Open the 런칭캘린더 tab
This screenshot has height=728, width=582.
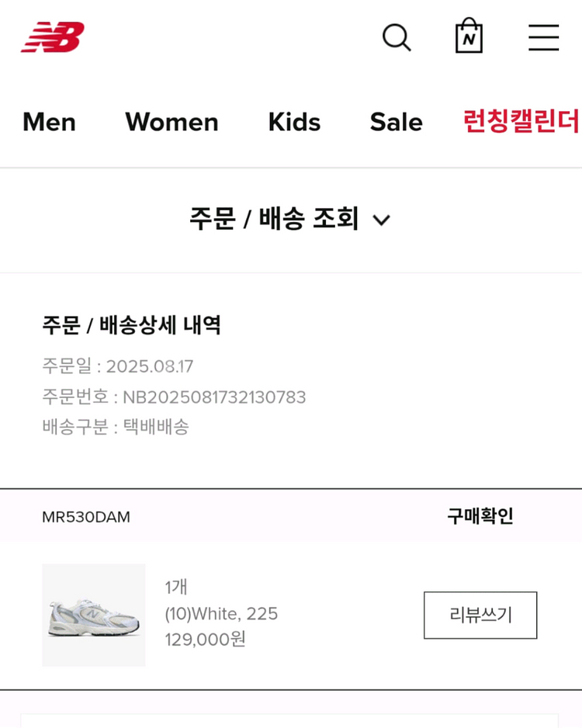(x=521, y=122)
